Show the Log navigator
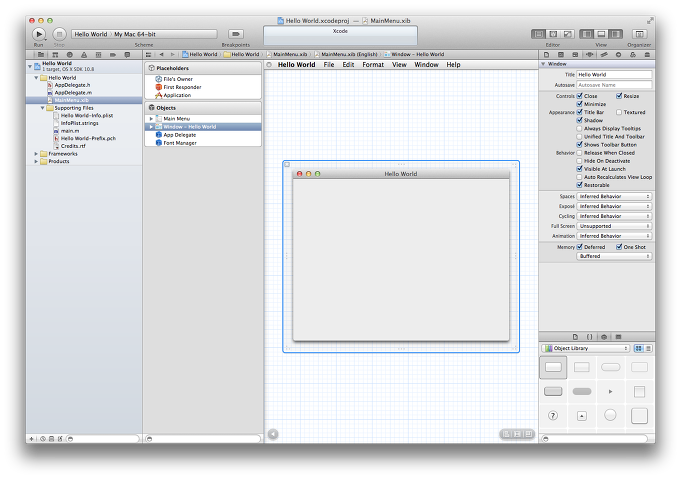Viewport: 681px width, 479px height. click(127, 55)
